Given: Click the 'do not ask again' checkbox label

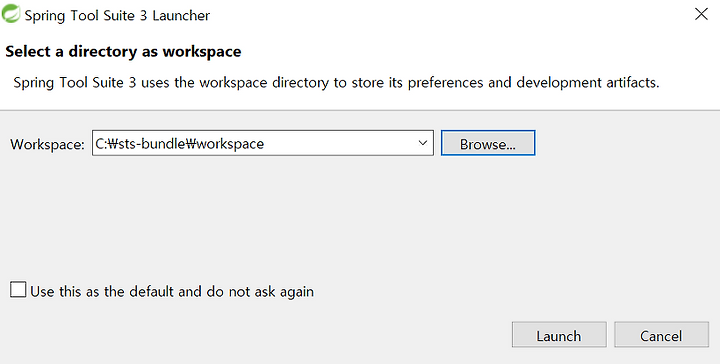Looking at the screenshot, I should tap(172, 291).
